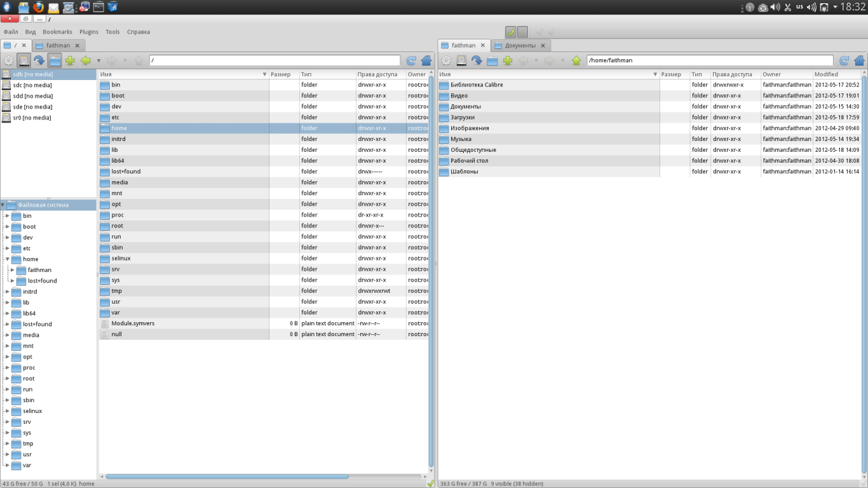Expand the var node in folder tree
Screen dimensions: 868x488
(8, 465)
